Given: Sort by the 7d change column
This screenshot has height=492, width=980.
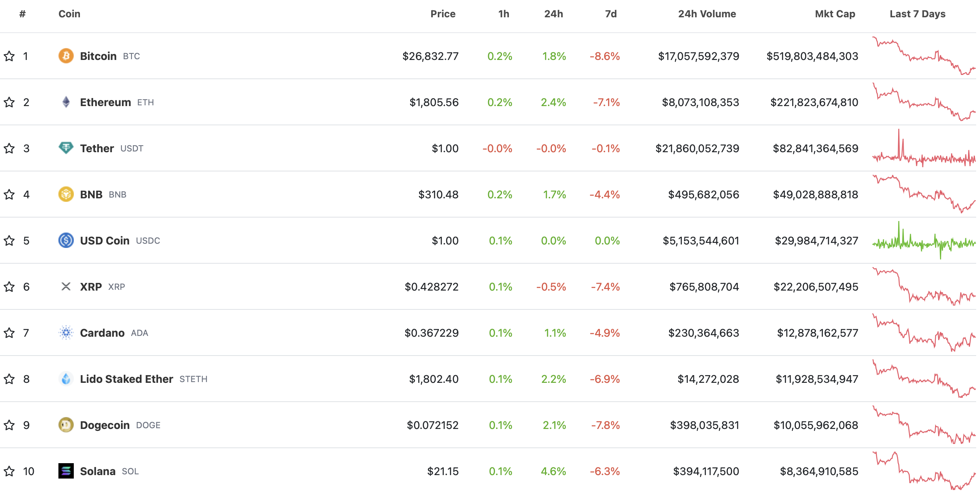Looking at the screenshot, I should click(x=611, y=14).
